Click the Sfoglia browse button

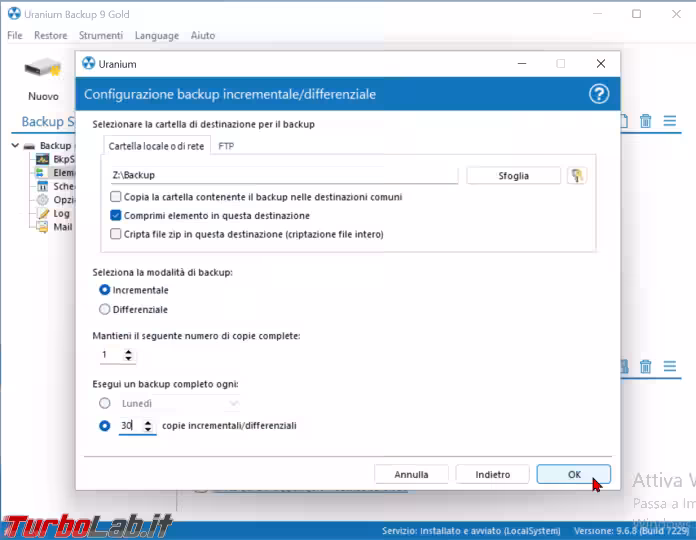pyautogui.click(x=514, y=176)
